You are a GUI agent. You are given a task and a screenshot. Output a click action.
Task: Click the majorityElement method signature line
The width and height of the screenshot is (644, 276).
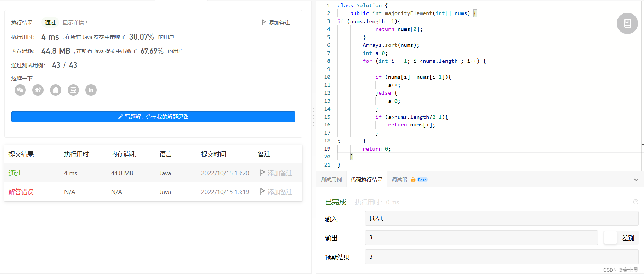point(413,13)
